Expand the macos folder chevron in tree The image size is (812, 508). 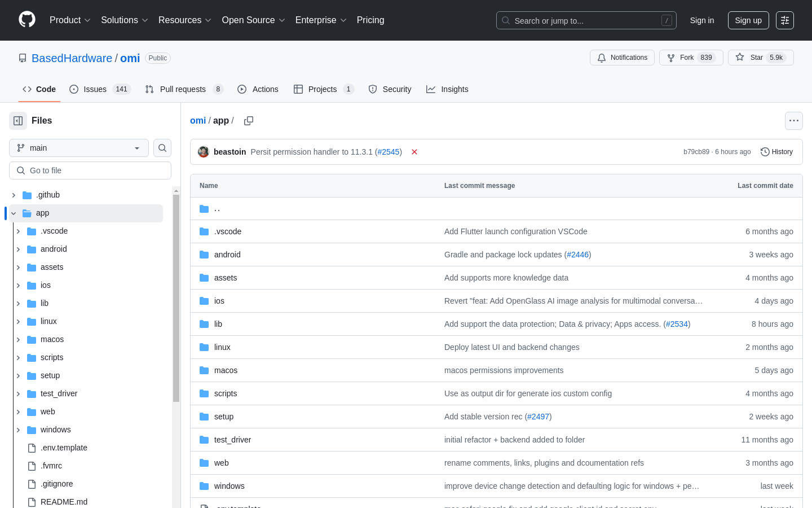click(18, 340)
